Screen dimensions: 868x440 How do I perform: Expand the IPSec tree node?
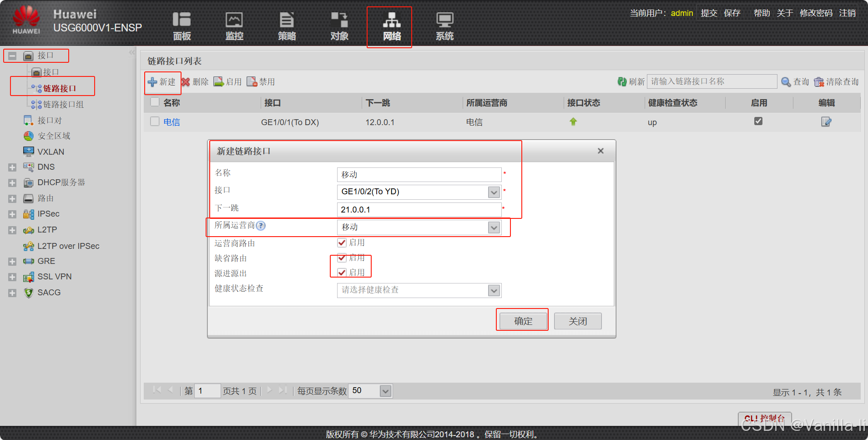[x=12, y=214]
